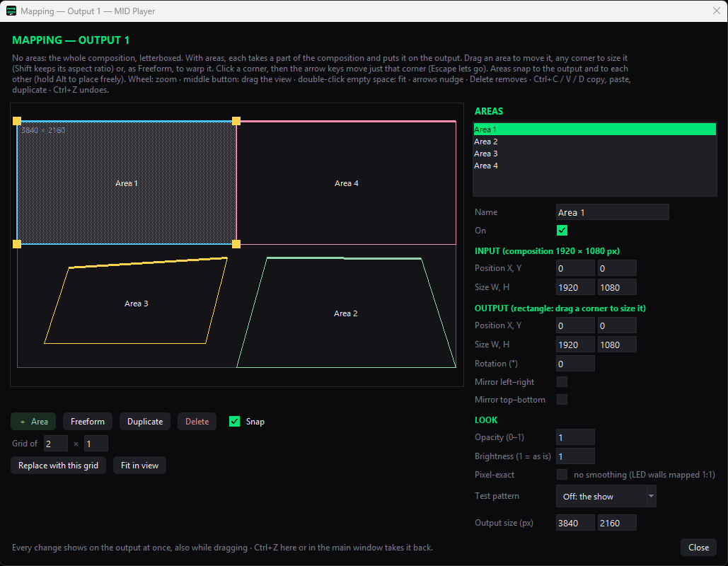The width and height of the screenshot is (728, 566).
Task: Click the Grid rows field
Action: coord(96,444)
